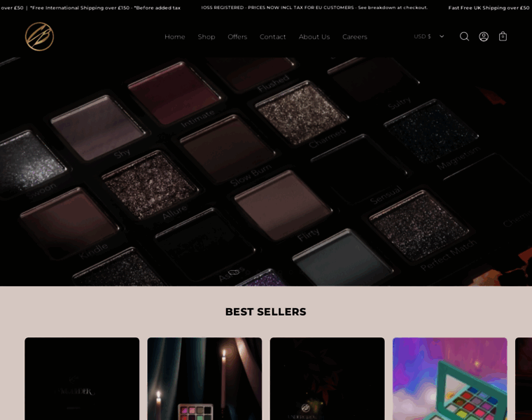The width and height of the screenshot is (532, 420).
Task: Open the Careers link
Action: click(355, 36)
